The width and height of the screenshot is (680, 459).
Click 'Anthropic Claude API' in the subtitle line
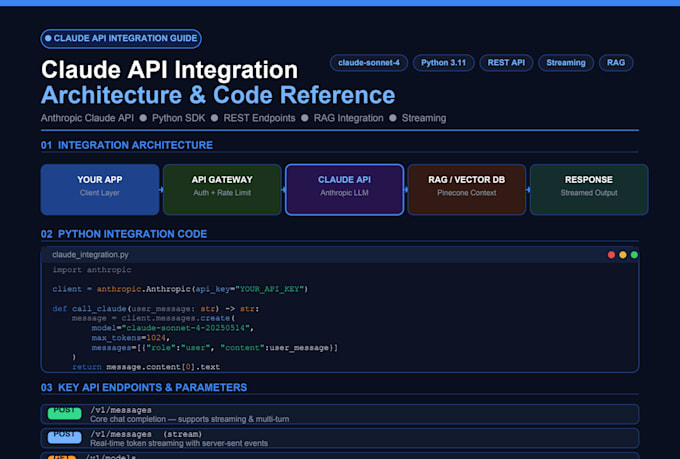tap(87, 118)
